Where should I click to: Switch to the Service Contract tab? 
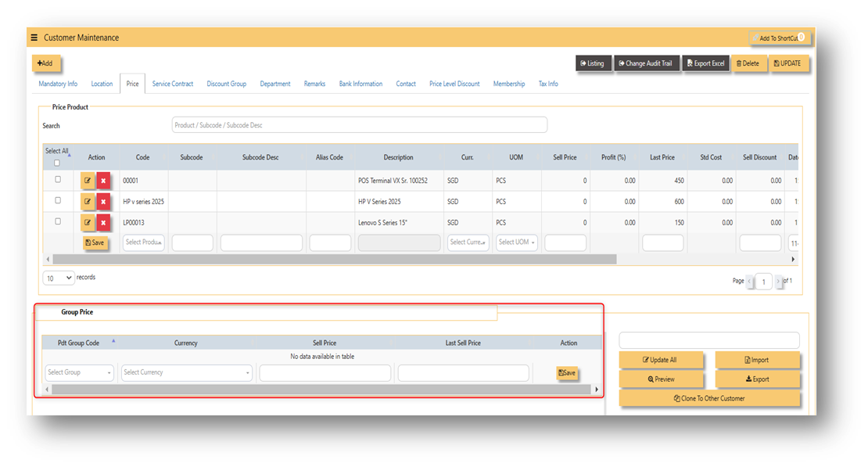tap(173, 84)
